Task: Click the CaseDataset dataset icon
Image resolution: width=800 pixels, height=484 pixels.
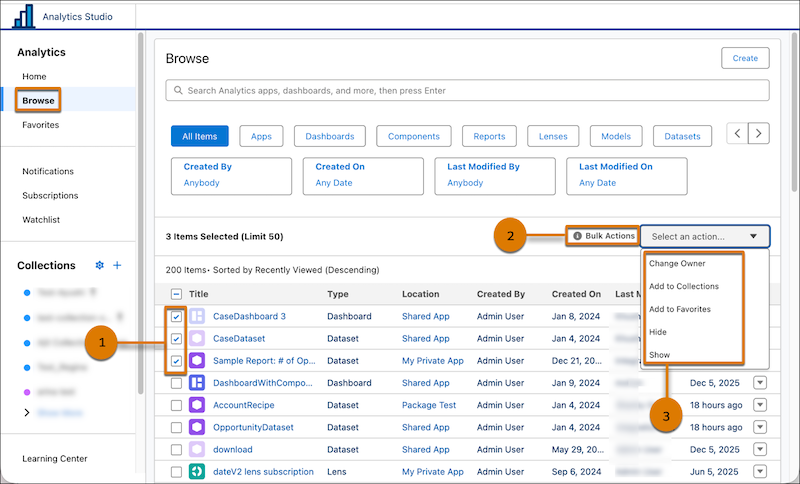Action: coord(197,338)
